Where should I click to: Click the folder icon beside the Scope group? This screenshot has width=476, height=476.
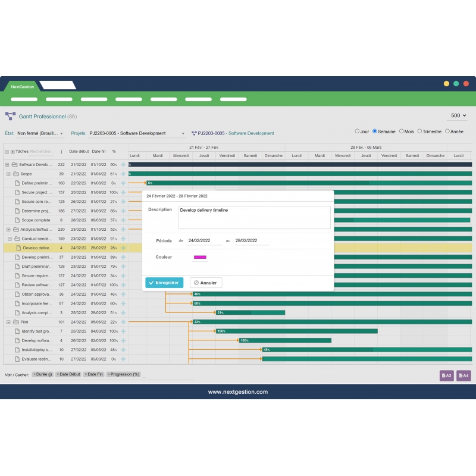(17, 174)
